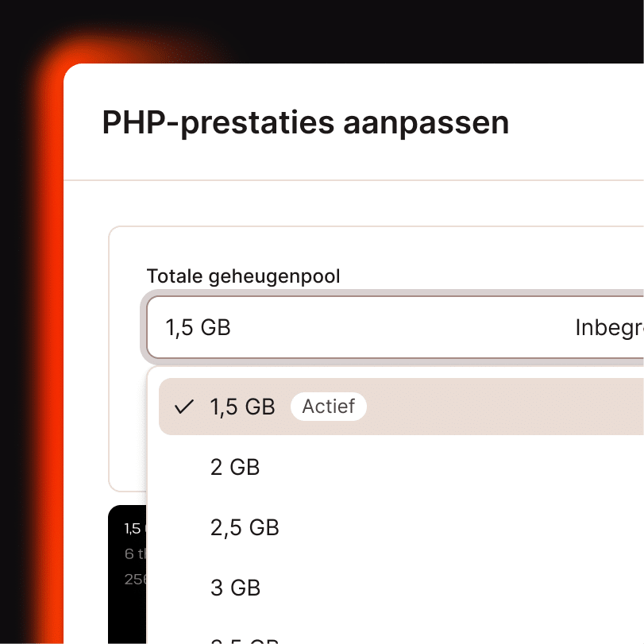Click the Actief badge beside 1,5 GB
The image size is (644, 644).
(x=328, y=407)
